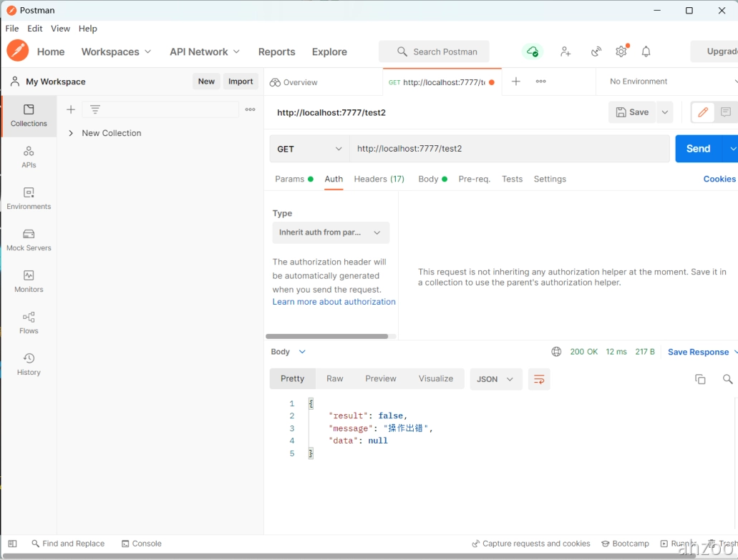Switch to the Headers (17) tab
738x560 pixels.
coord(379,179)
